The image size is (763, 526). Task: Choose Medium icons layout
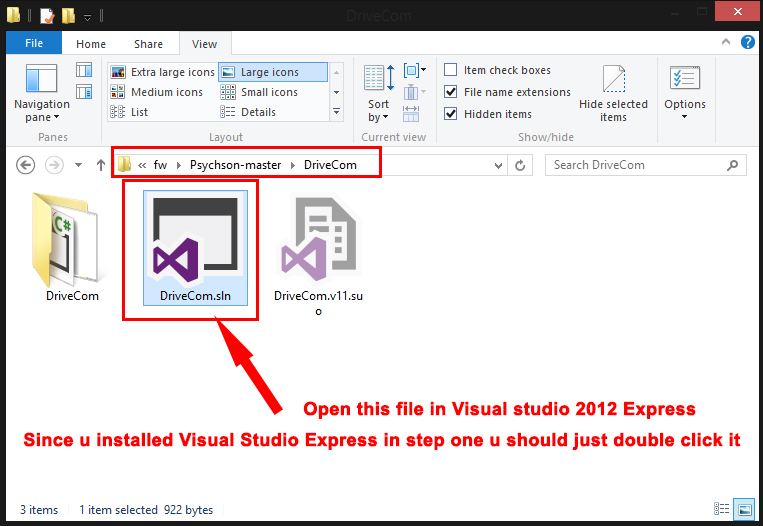pyautogui.click(x=157, y=92)
